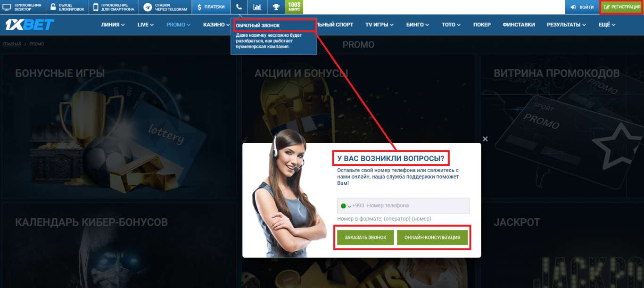Open the 100$ bonus green badge
644x288 pixels.
click(x=294, y=7)
